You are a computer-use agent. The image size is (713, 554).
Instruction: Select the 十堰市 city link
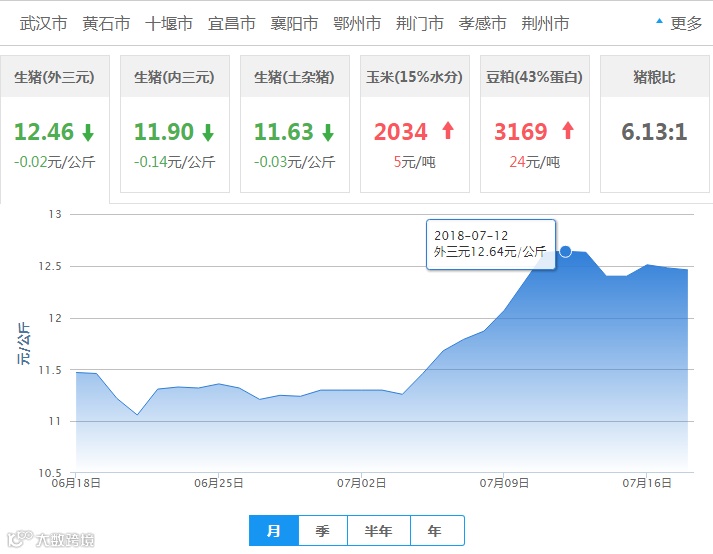point(169,23)
